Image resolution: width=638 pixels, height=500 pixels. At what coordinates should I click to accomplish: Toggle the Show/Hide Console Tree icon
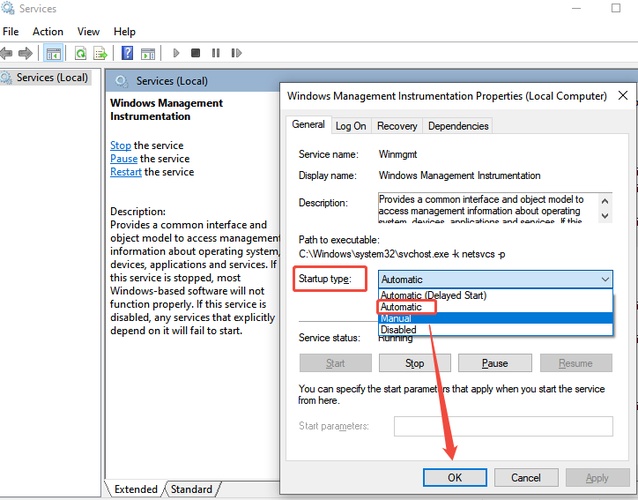point(53,53)
